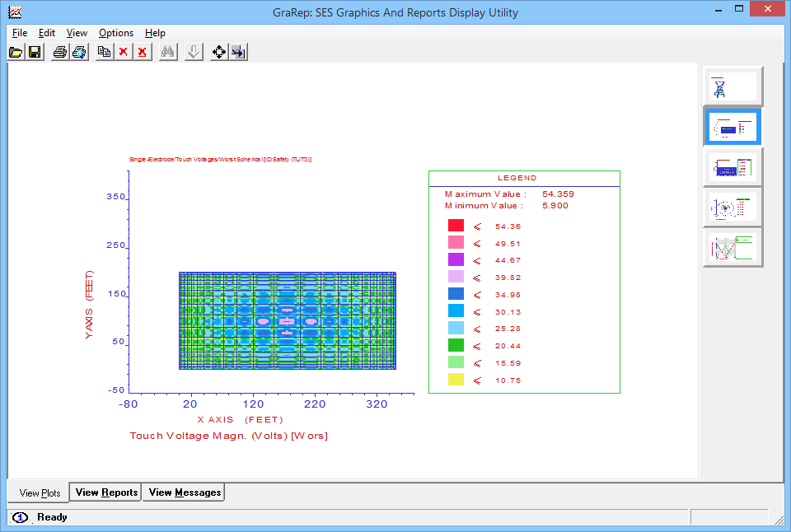Click the 350 tick label on the Y axis
791x532 pixels.
click(116, 197)
